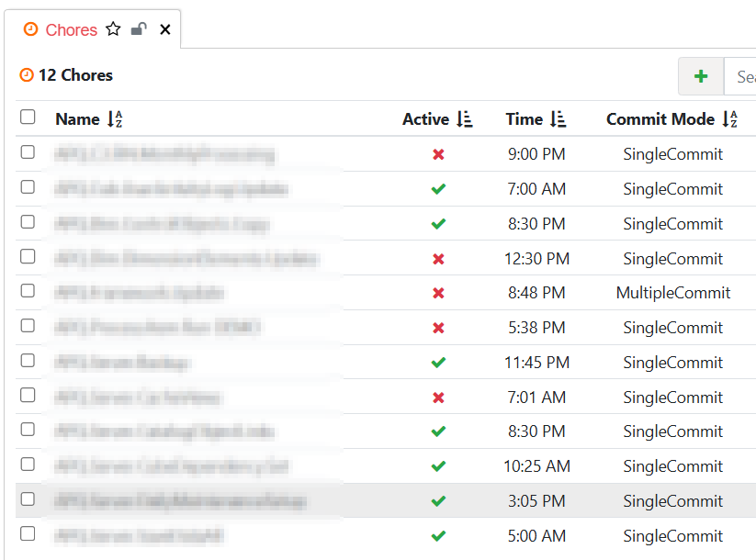Click the 7:00 AM time cell

click(536, 189)
